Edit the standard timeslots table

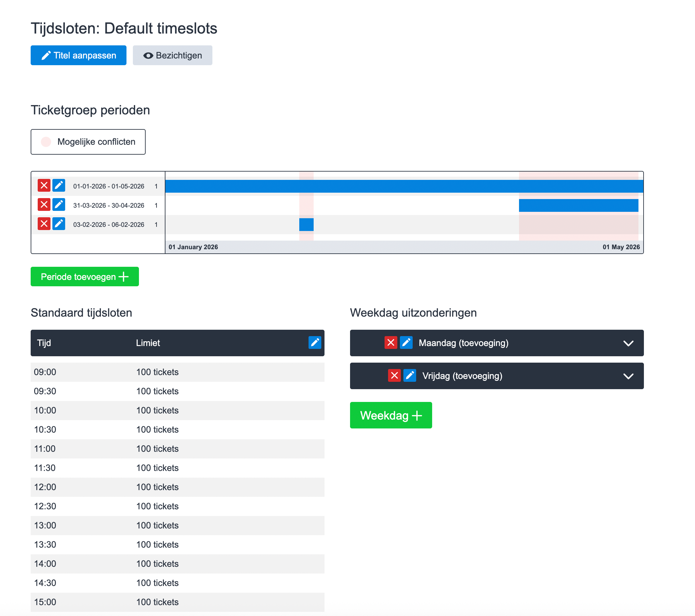(315, 343)
